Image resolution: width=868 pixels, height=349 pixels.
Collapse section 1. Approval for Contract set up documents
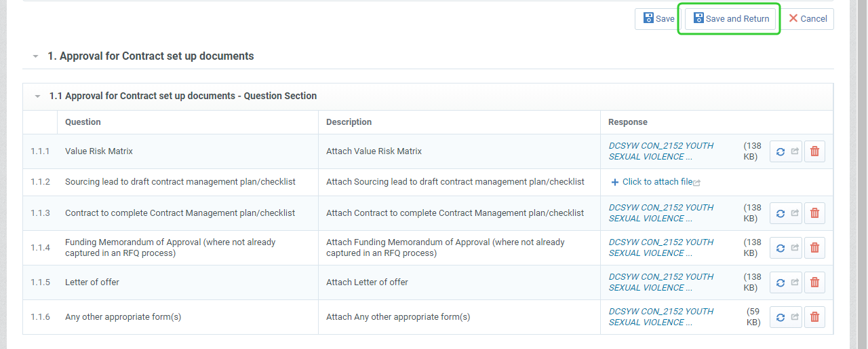click(35, 56)
